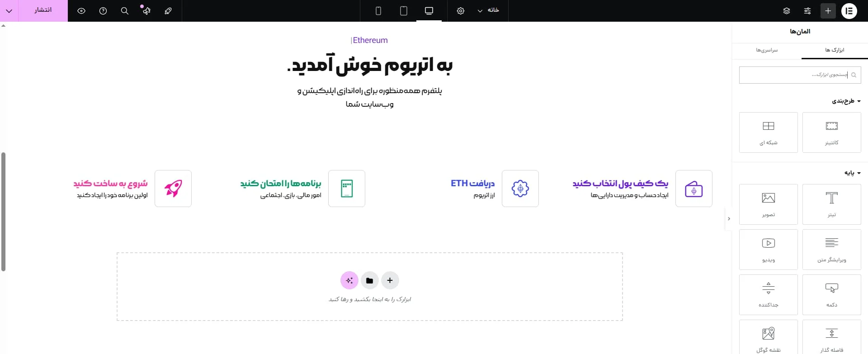Select the دکمه button widget
The width and height of the screenshot is (868, 354).
832,295
